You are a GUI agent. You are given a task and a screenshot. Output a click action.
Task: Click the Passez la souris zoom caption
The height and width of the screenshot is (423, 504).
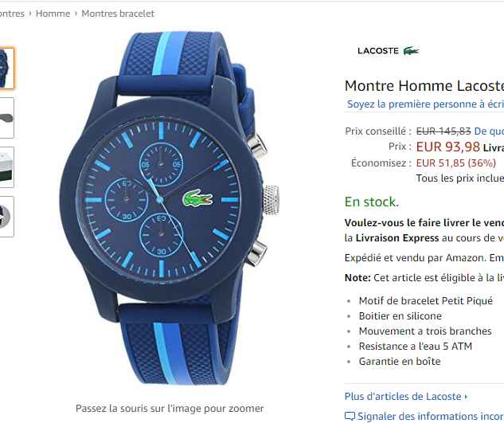(x=170, y=408)
